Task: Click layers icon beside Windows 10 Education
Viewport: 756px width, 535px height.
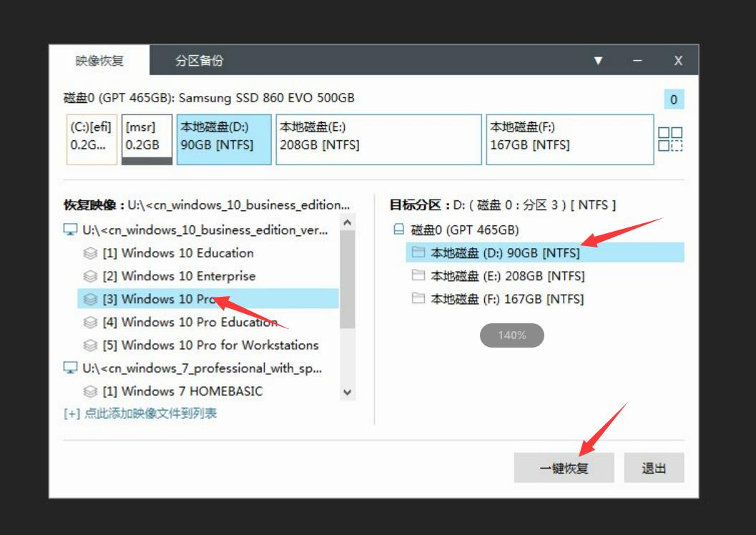Action: coord(90,253)
